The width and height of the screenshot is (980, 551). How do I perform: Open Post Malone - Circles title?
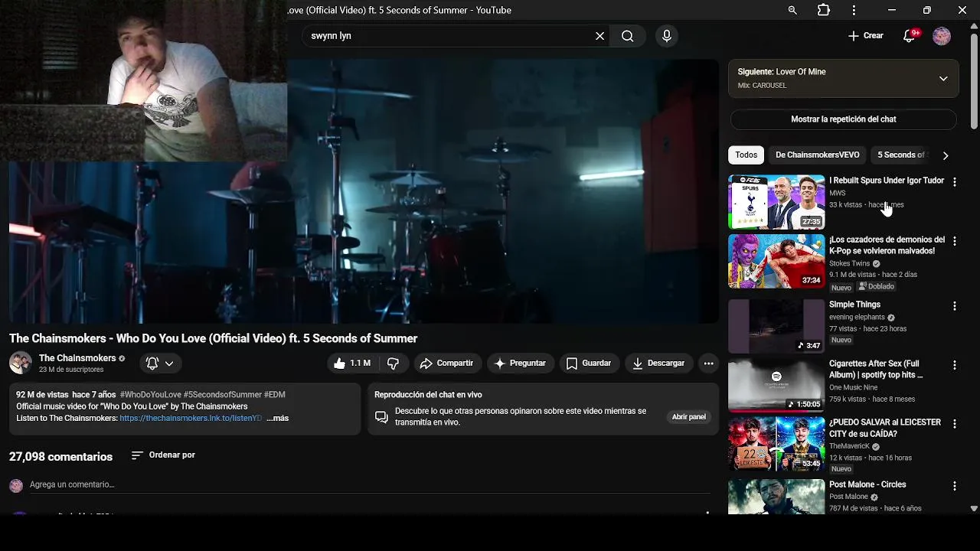(867, 484)
